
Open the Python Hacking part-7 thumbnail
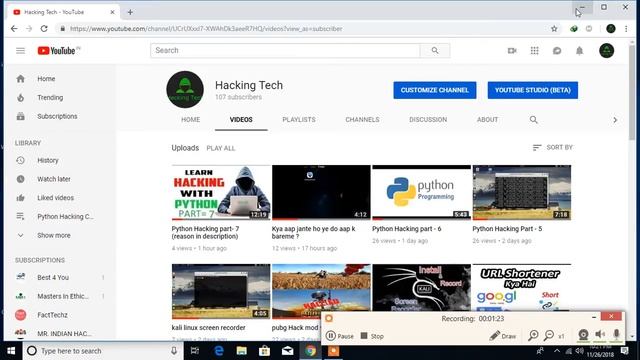click(221, 192)
